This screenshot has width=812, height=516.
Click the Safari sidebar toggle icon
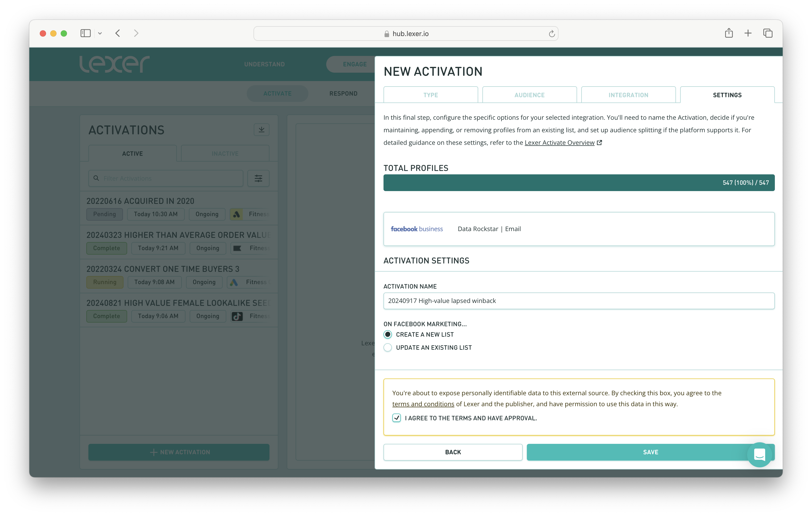[85, 33]
